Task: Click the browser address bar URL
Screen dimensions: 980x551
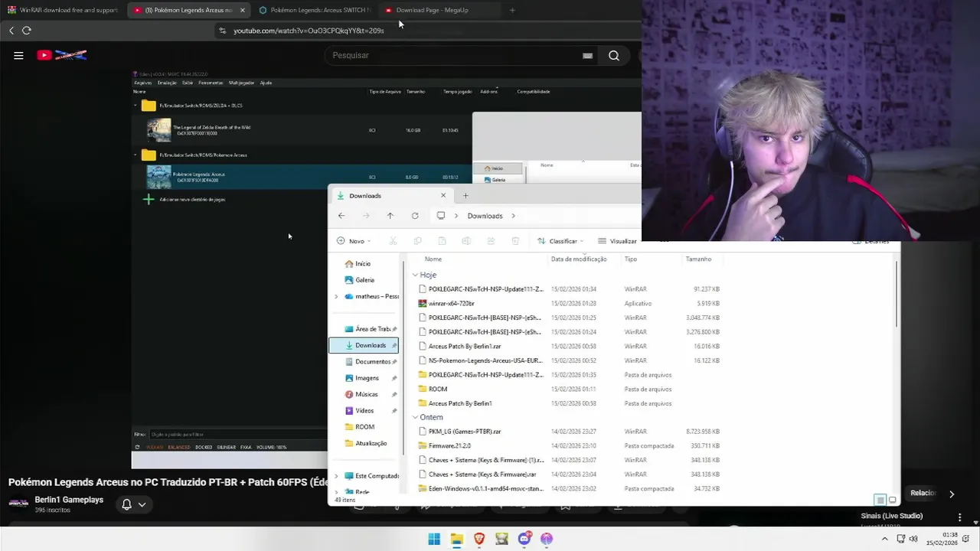Action: pos(309,31)
